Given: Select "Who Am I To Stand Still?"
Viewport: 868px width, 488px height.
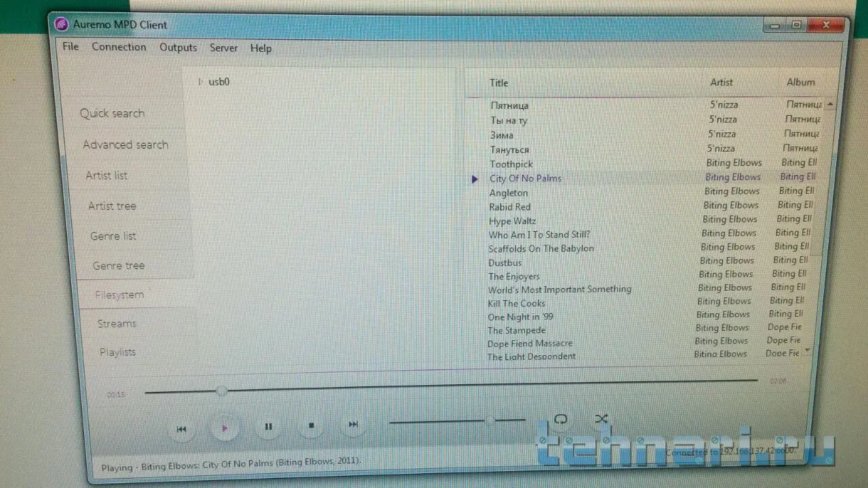Looking at the screenshot, I should pyautogui.click(x=540, y=235).
